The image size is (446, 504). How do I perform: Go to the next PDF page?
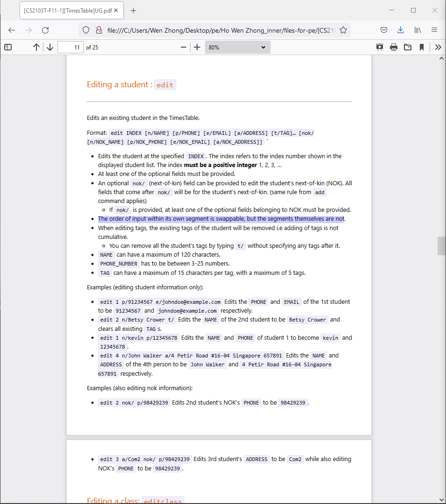pyautogui.click(x=50, y=47)
